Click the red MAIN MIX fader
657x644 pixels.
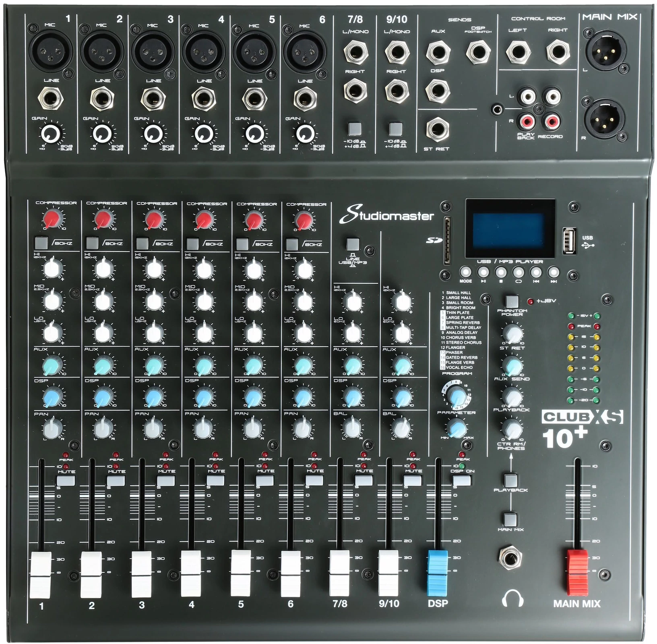coord(577,572)
